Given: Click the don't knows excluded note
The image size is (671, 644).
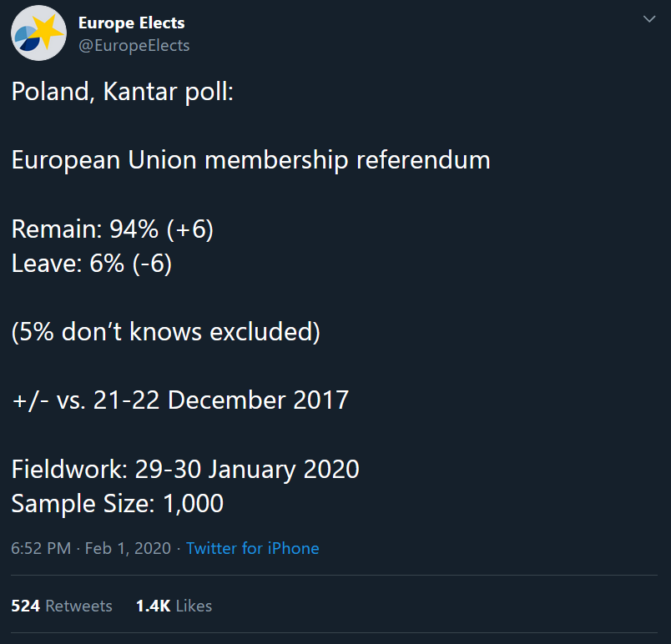Looking at the screenshot, I should [x=165, y=331].
